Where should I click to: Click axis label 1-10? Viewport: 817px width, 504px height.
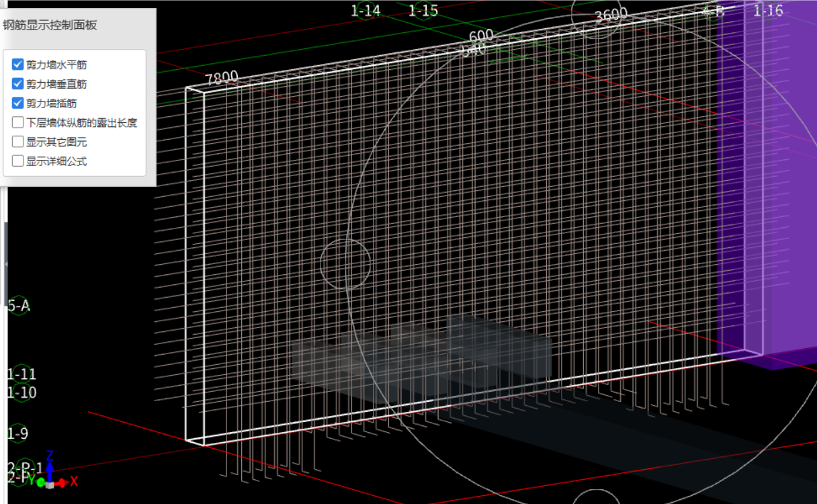coord(21,392)
